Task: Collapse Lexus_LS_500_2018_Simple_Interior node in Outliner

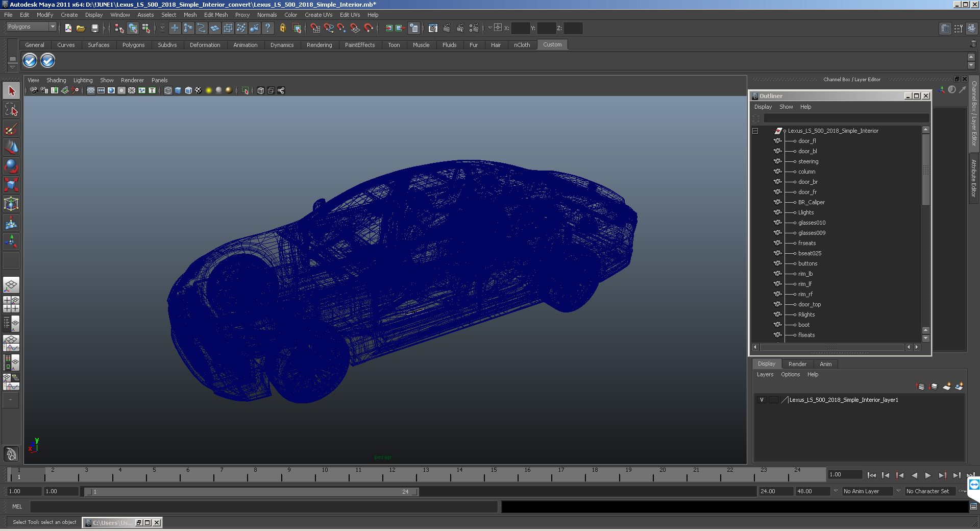Action: [755, 131]
